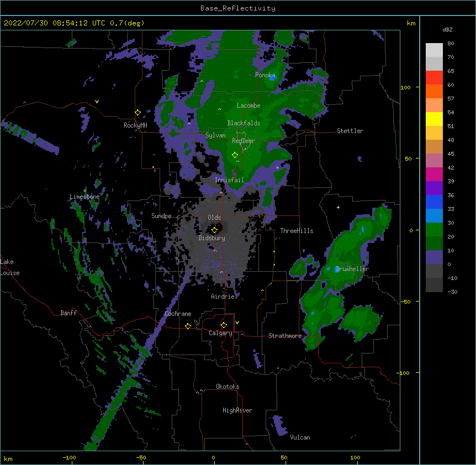Click the Didsbury town label
476x465 pixels.
[x=212, y=238]
